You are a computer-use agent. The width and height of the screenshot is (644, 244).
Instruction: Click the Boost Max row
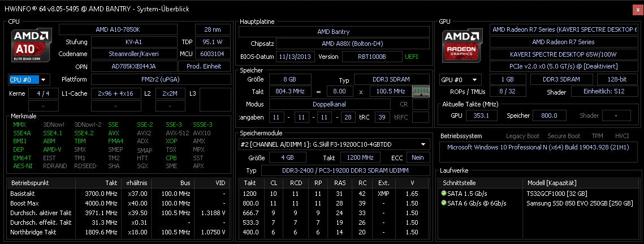point(118,203)
